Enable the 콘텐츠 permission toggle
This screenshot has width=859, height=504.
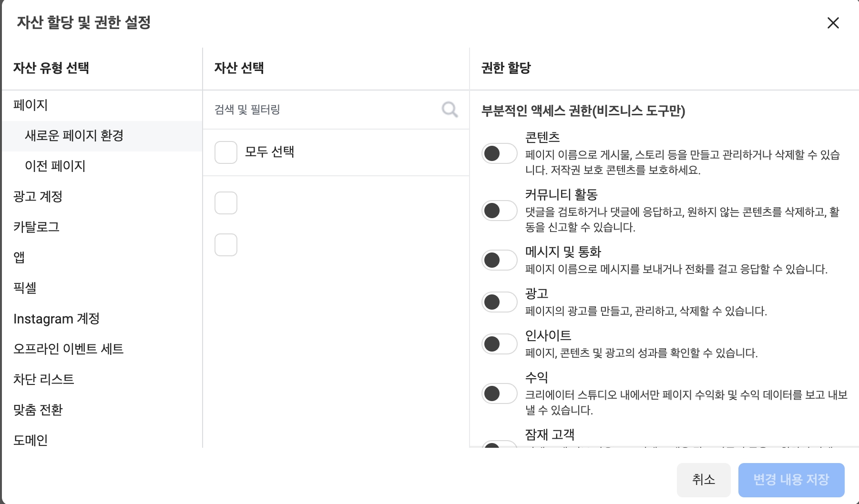tap(499, 153)
